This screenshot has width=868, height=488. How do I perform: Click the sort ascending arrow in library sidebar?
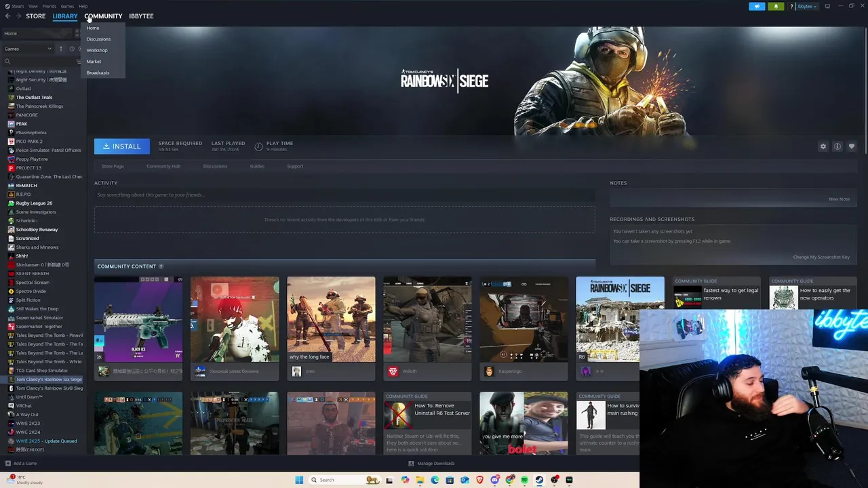point(60,49)
